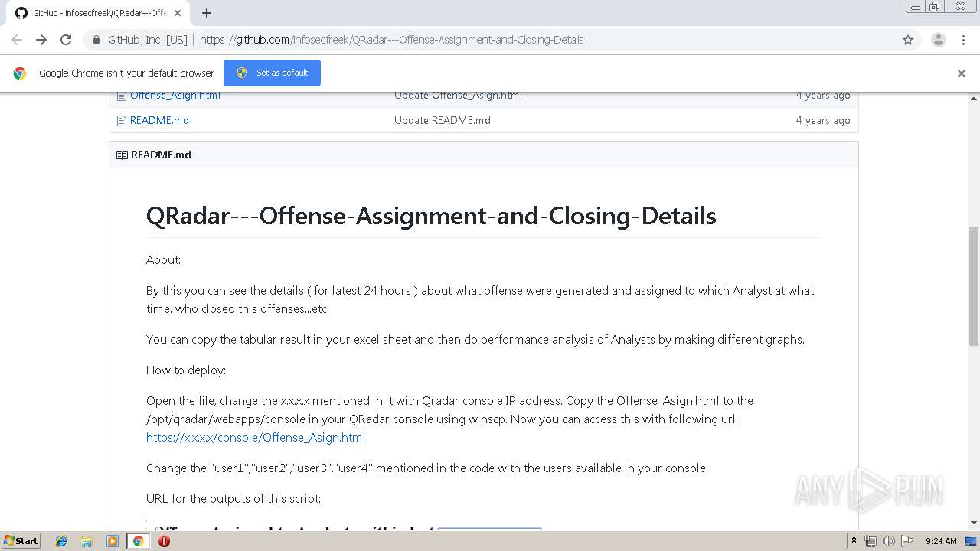
Task: Click the Offense_Asign.html file icon
Action: coord(122,96)
